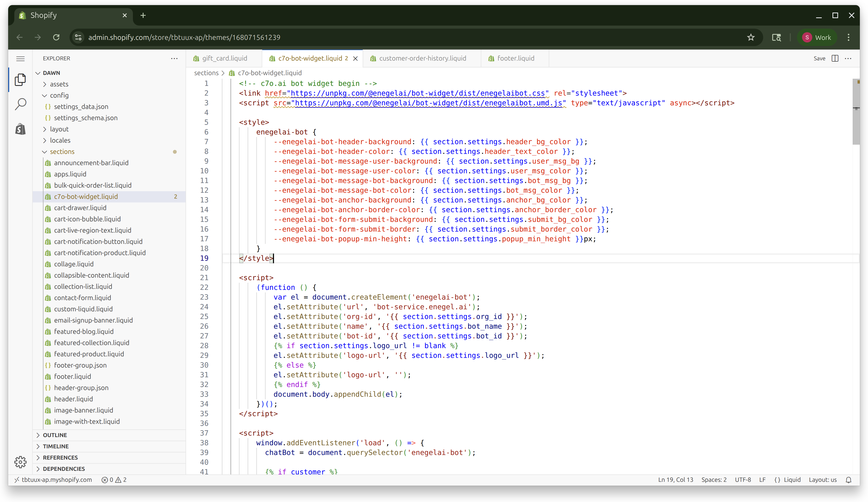
Task: Open the notifications bell in status bar
Action: (x=848, y=480)
